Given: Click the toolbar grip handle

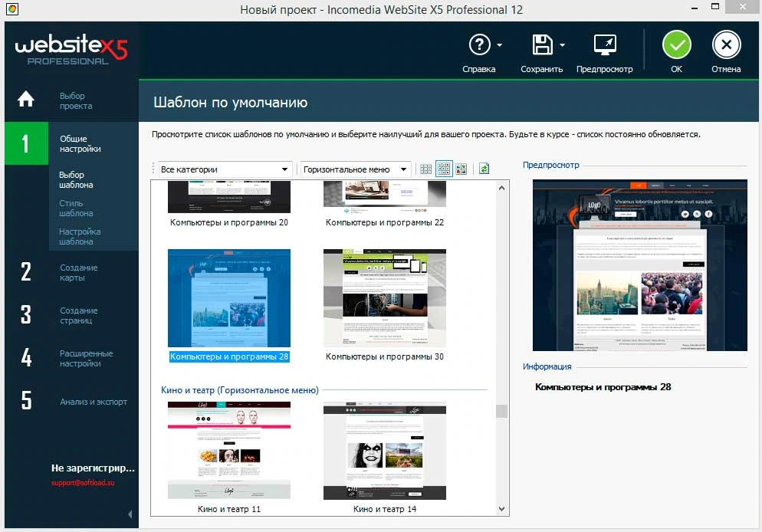Looking at the screenshot, I should [x=153, y=169].
